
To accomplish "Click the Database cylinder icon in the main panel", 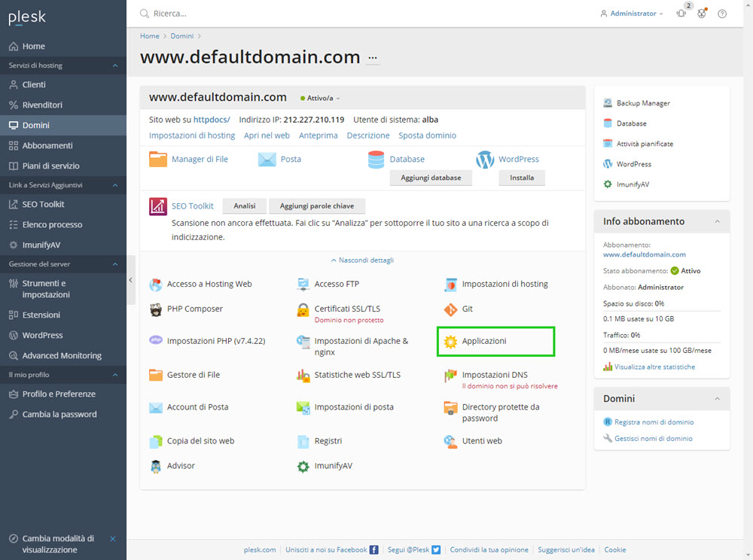I will pyautogui.click(x=376, y=160).
